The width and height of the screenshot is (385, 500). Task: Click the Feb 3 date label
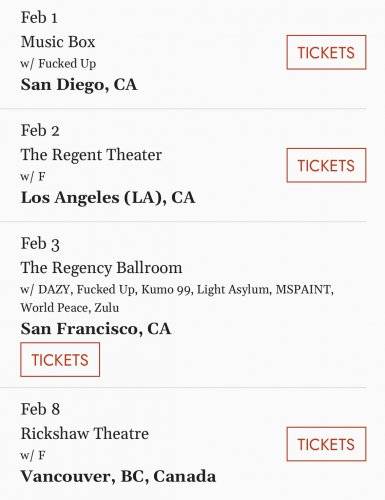[40, 244]
